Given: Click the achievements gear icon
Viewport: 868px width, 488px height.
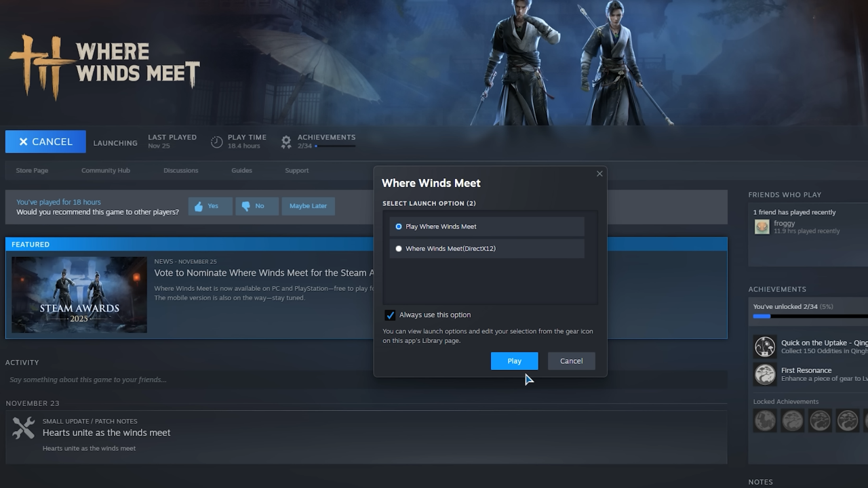Looking at the screenshot, I should tap(286, 142).
